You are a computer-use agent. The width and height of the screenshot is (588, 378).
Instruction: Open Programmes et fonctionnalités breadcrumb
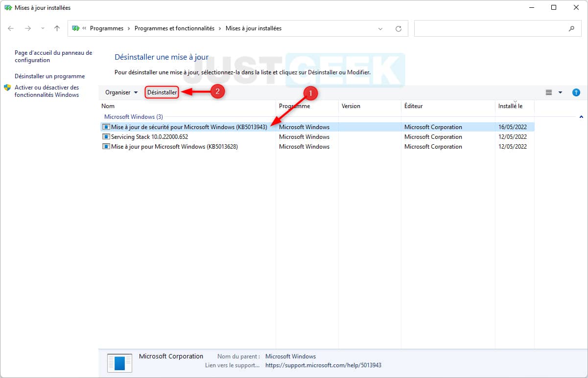point(174,28)
